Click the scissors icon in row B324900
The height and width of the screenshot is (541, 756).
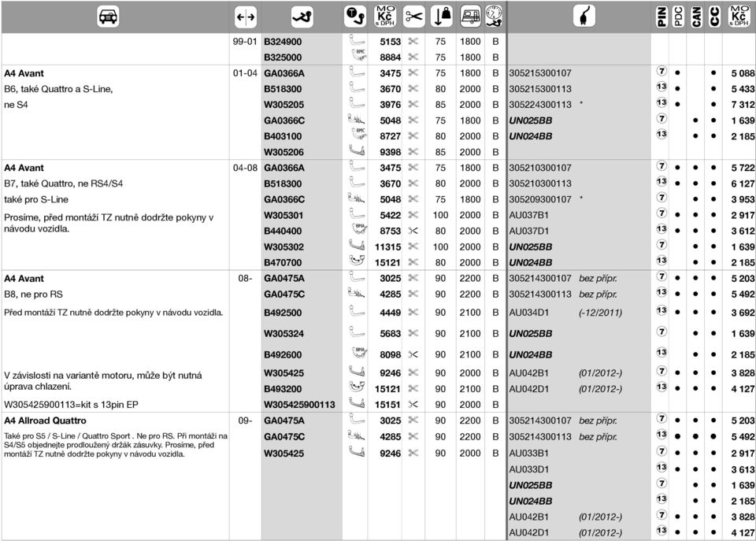(413, 42)
